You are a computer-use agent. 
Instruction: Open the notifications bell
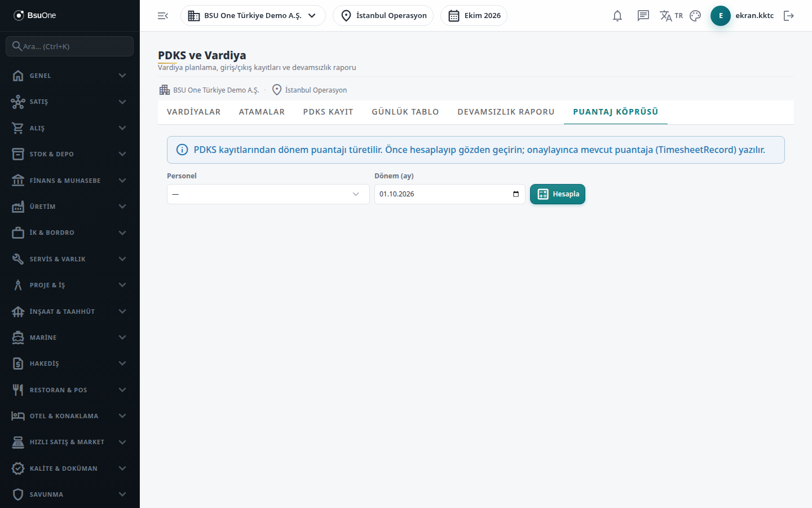[x=617, y=16]
